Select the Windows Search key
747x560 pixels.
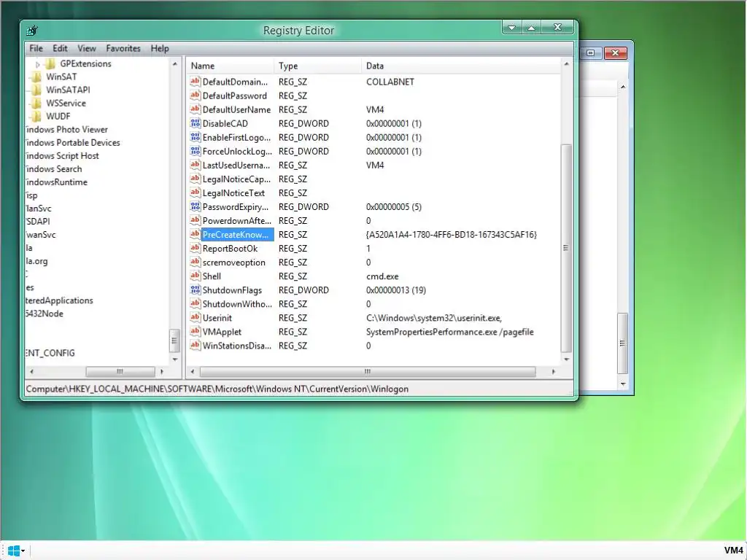(54, 169)
